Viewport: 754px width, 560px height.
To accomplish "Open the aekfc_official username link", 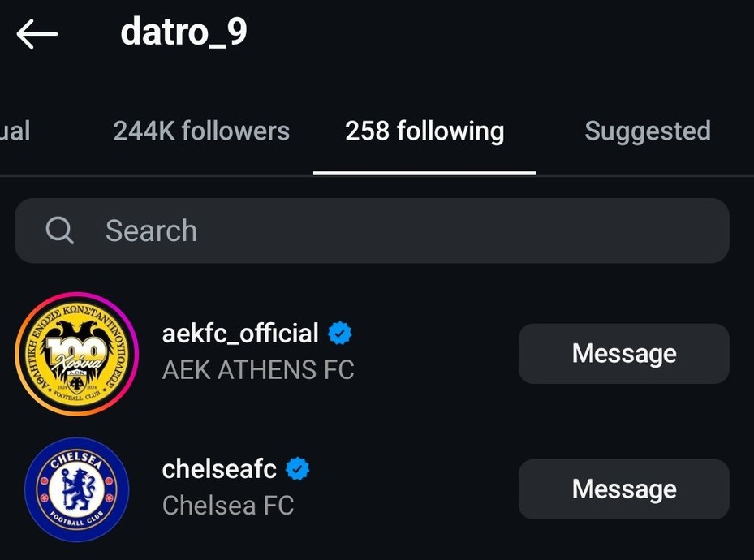I will 240,334.
